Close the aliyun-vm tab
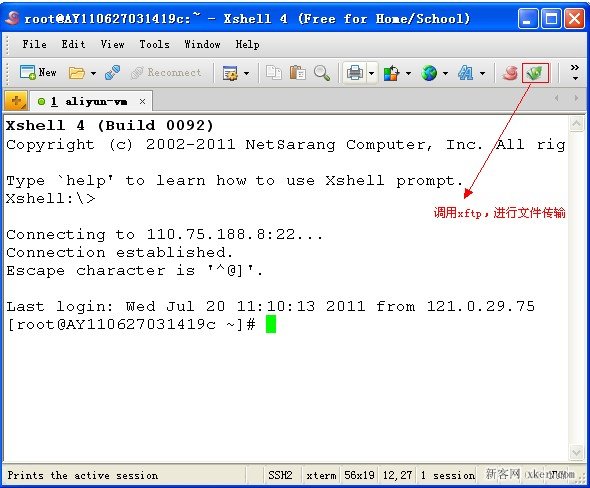This screenshot has width=590, height=488. pos(142,101)
